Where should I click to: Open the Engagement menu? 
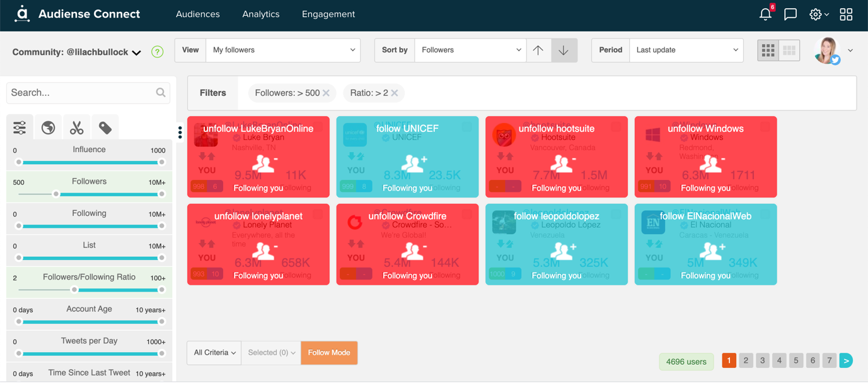[x=328, y=14]
